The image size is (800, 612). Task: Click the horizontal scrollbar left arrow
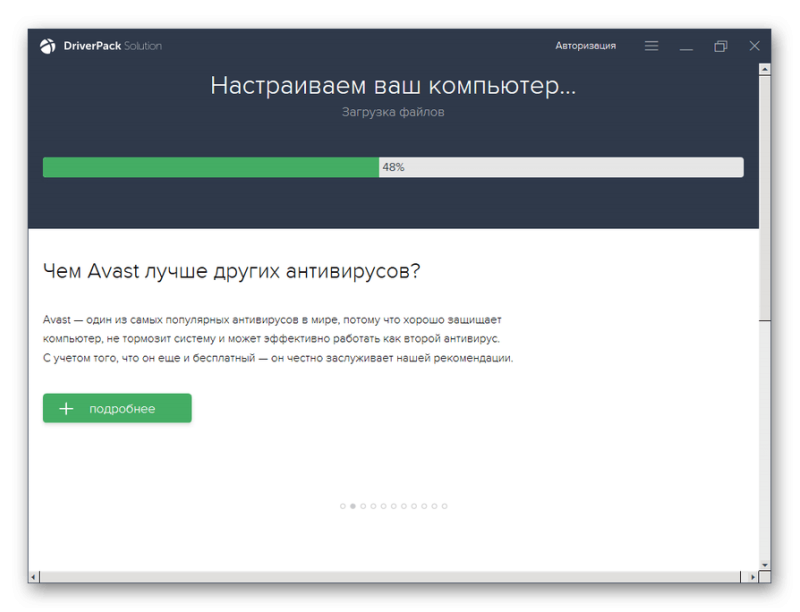(34, 577)
